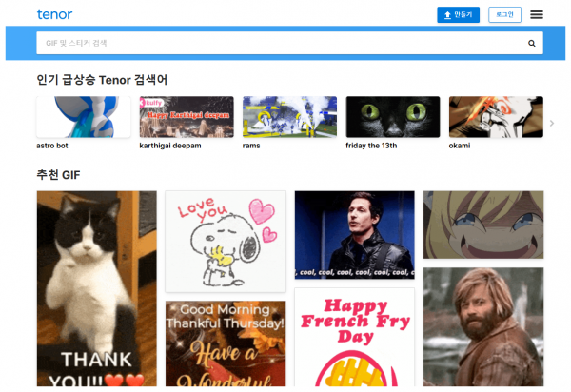This screenshot has width=571, height=392.
Task: Select the 'friday the 13th' label
Action: pyautogui.click(x=371, y=146)
